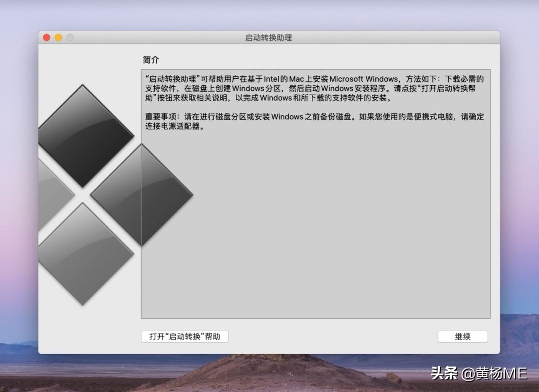The height and width of the screenshot is (392, 539).
Task: Click the red close traffic light
Action: [46, 37]
